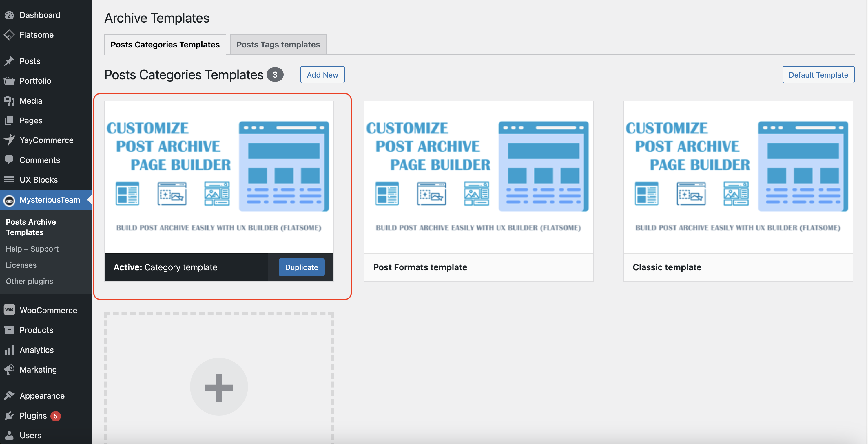Click the Marketing megaphone icon
This screenshot has width=868, height=444.
click(x=10, y=369)
